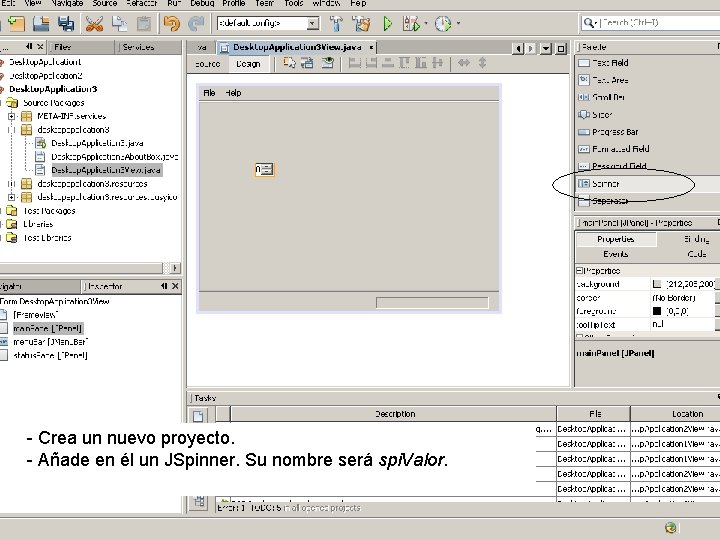
Task: Click the Debug Project icon
Action: [x=411, y=23]
